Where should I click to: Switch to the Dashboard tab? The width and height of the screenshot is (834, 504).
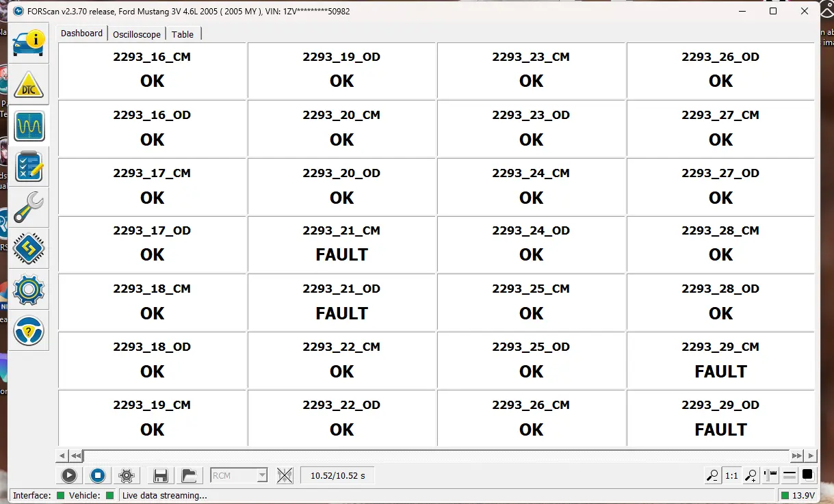[x=81, y=34]
